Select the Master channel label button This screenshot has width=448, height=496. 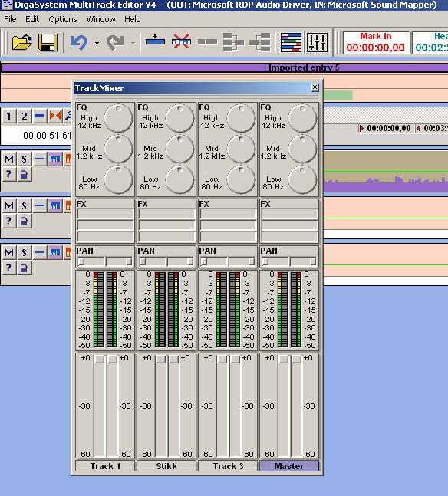coord(288,466)
